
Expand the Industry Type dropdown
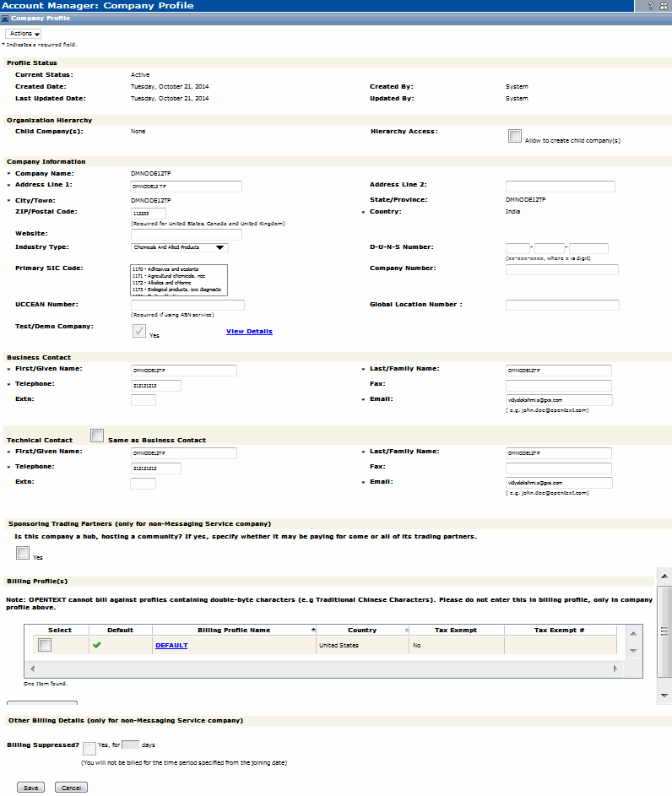(219, 248)
